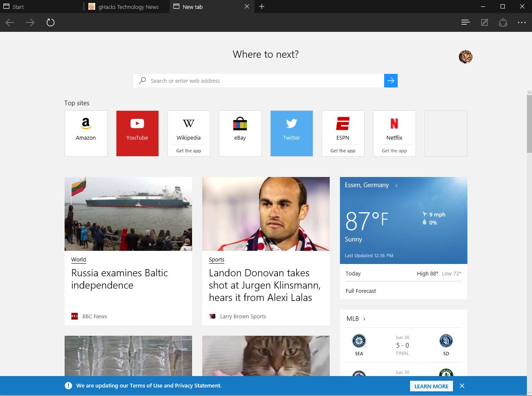Refresh the page with the reload icon

tap(51, 22)
